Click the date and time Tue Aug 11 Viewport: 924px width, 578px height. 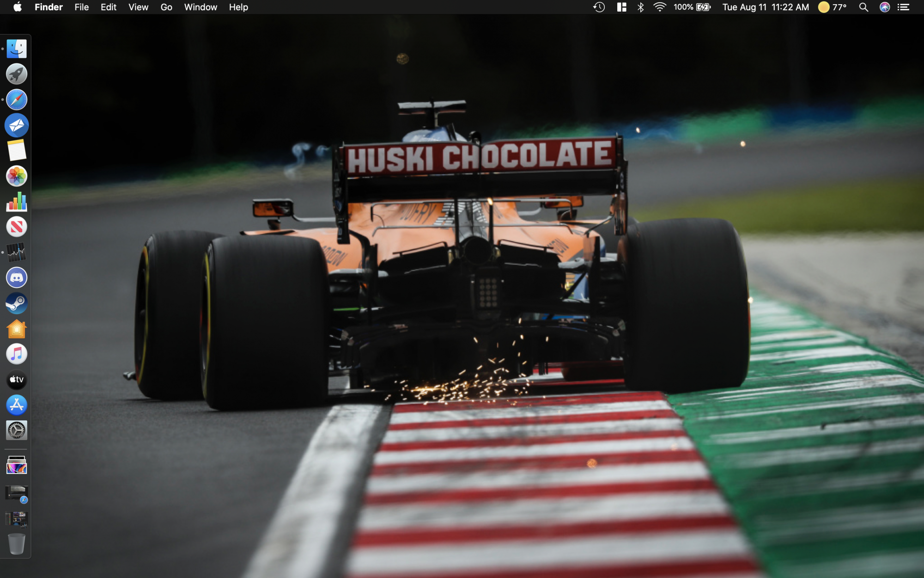[766, 7]
